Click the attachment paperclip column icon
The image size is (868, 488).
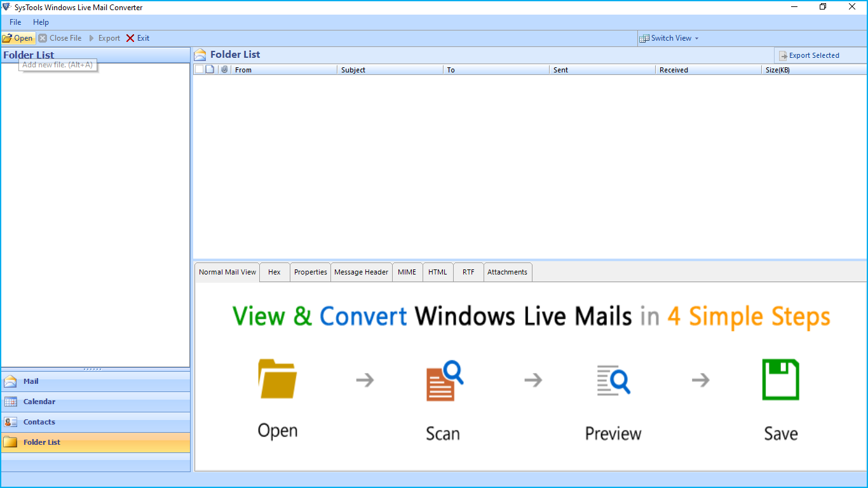[x=224, y=69]
